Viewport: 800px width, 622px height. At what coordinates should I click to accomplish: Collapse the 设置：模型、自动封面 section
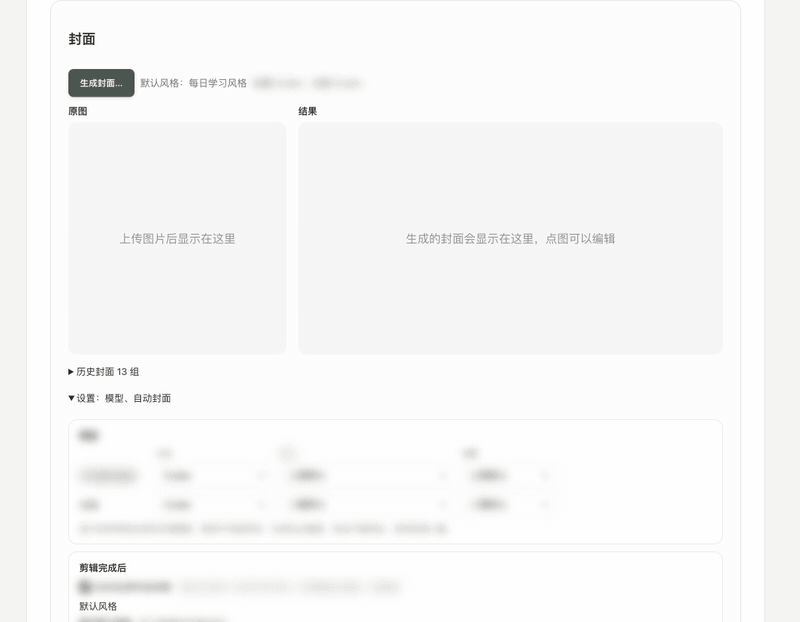[x=119, y=398]
